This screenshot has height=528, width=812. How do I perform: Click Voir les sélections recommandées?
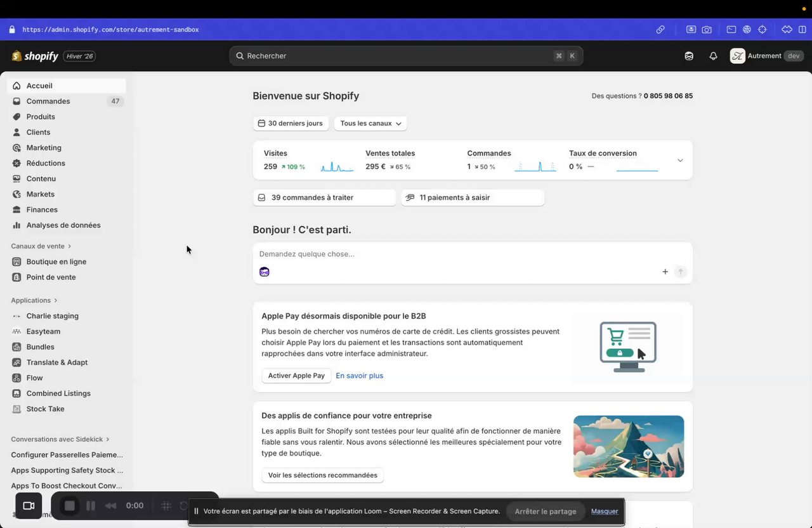pyautogui.click(x=323, y=475)
